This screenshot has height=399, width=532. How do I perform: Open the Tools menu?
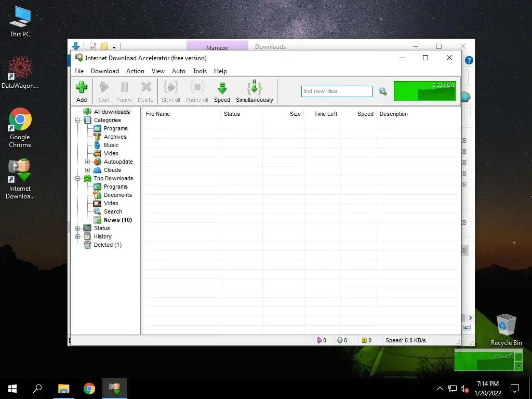(x=200, y=71)
